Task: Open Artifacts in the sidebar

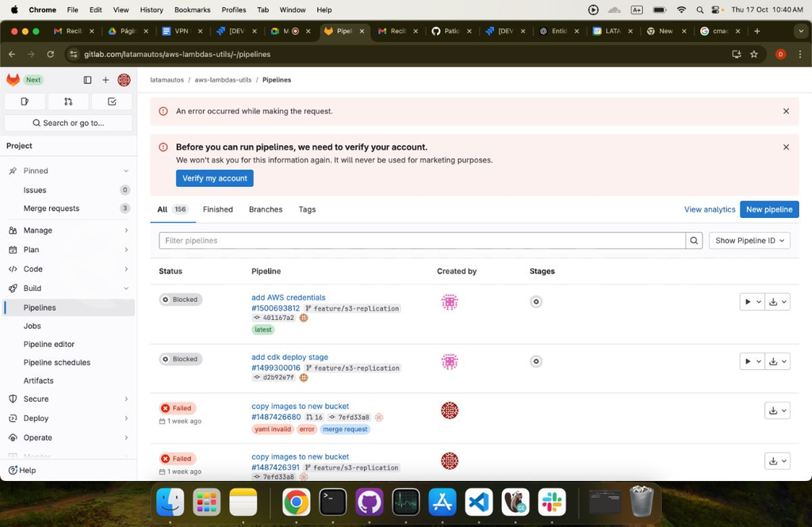Action: click(68, 380)
